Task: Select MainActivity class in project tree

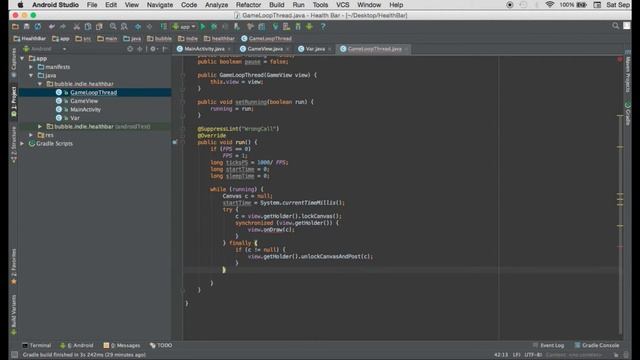Action: click(x=85, y=109)
